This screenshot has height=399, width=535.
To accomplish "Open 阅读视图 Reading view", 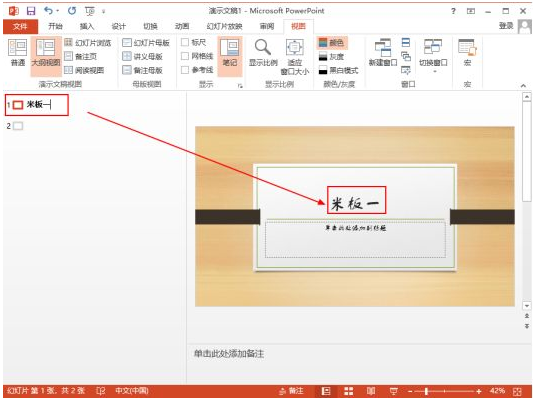I will click(84, 70).
